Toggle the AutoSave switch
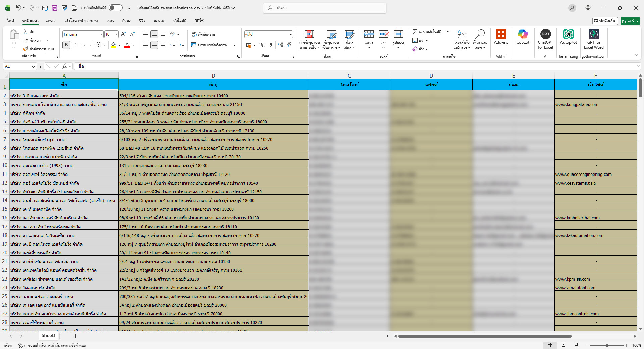644x349 pixels. click(116, 8)
